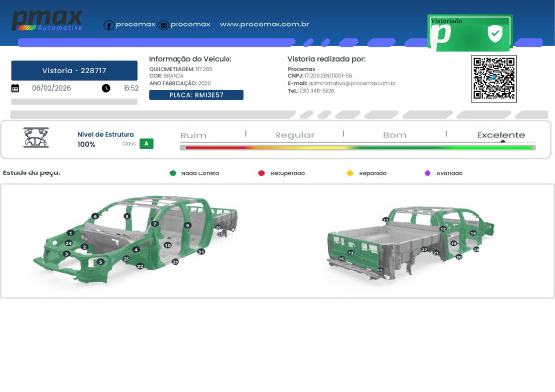Click the QR code image
This screenshot has width=555, height=392.
(x=493, y=79)
